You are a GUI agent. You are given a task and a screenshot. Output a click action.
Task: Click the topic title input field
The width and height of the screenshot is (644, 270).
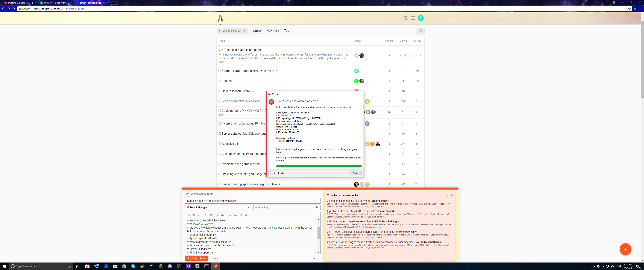253,201
